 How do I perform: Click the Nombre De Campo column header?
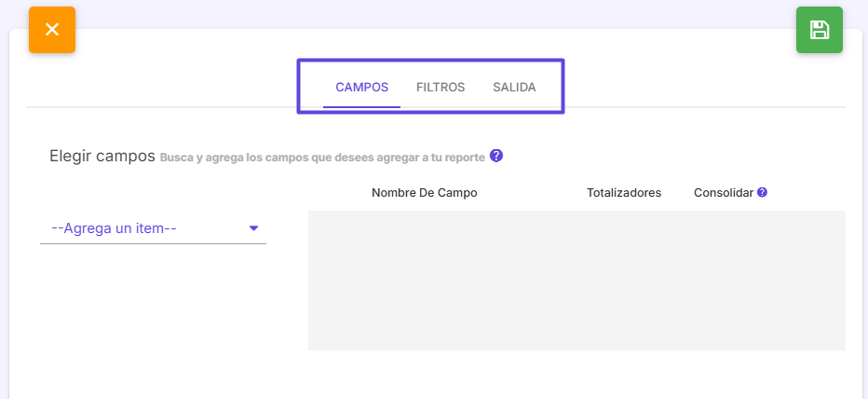(x=424, y=193)
